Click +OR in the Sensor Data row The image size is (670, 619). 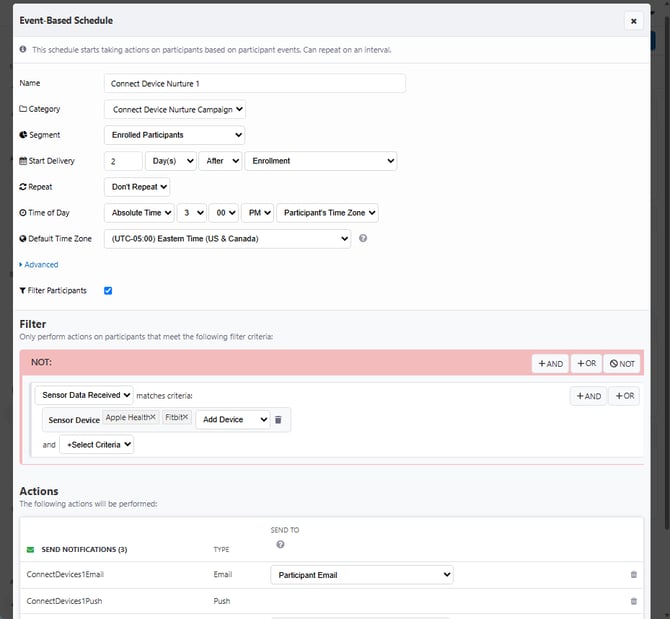pyautogui.click(x=623, y=396)
